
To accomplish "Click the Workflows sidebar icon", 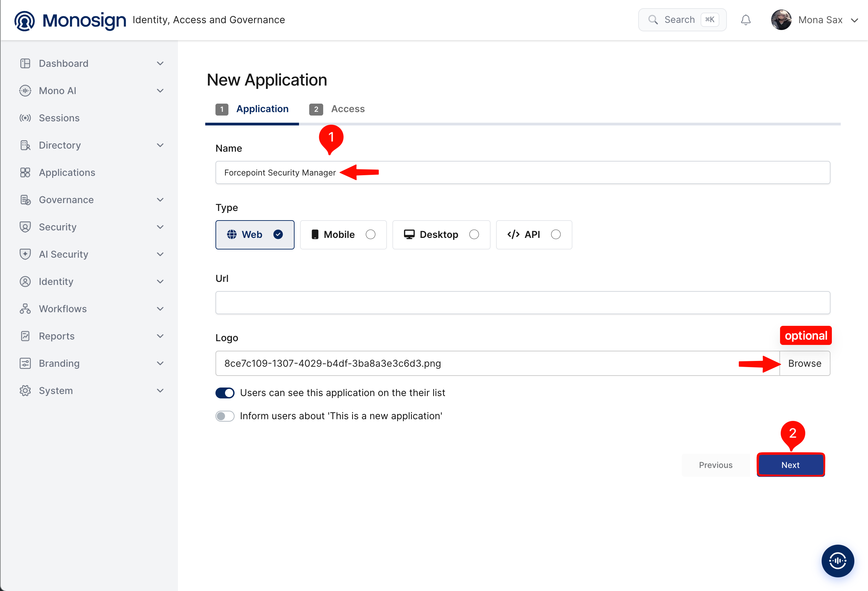I will 25,309.
